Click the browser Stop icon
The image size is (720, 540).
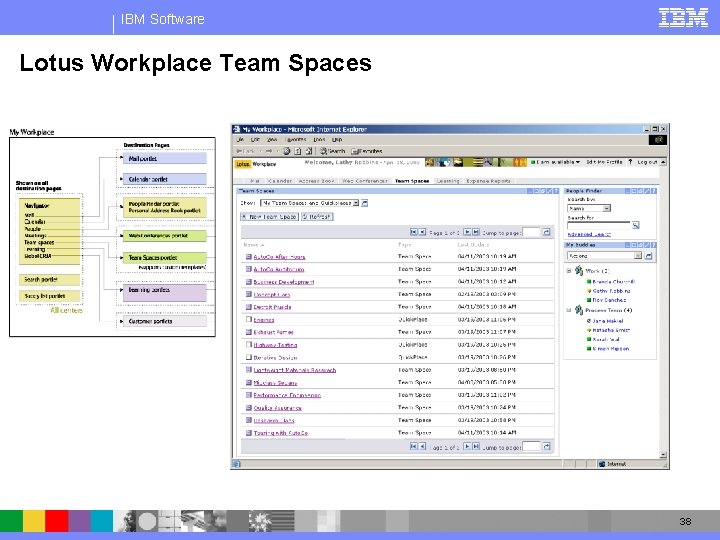[287, 151]
